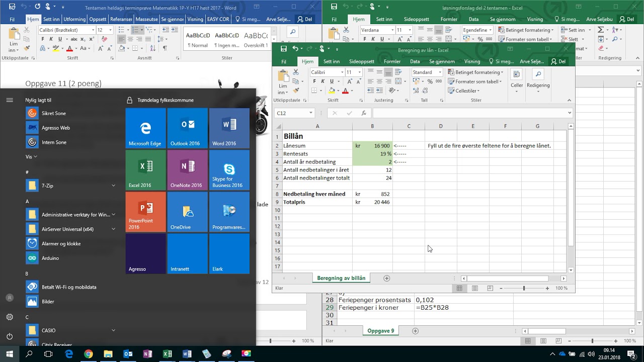Click format painter in the Word ribbon
644x362 pixels.
(28, 49)
